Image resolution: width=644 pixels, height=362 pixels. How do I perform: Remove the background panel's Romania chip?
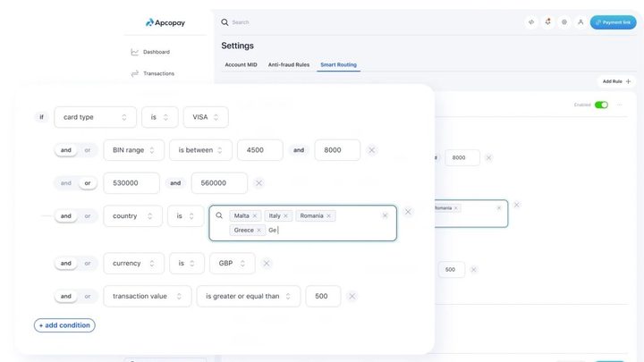coord(456,208)
